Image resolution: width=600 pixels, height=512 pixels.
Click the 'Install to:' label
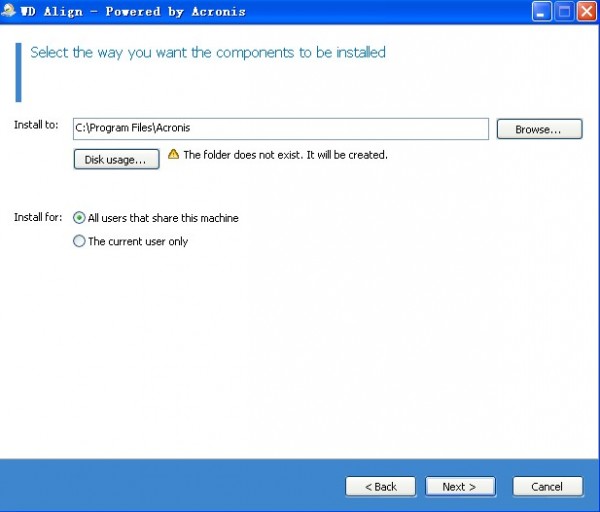pos(36,125)
